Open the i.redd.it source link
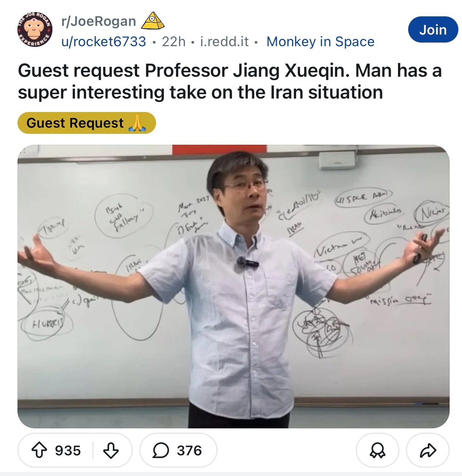 coord(224,41)
